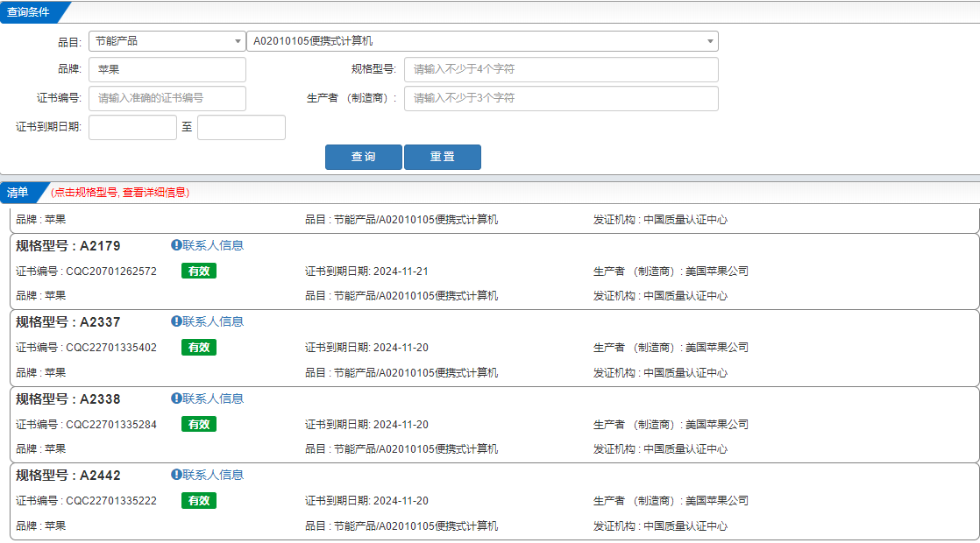Open the 节能产品 category dropdown
Viewport: 980px width, 543px height.
[x=167, y=41]
